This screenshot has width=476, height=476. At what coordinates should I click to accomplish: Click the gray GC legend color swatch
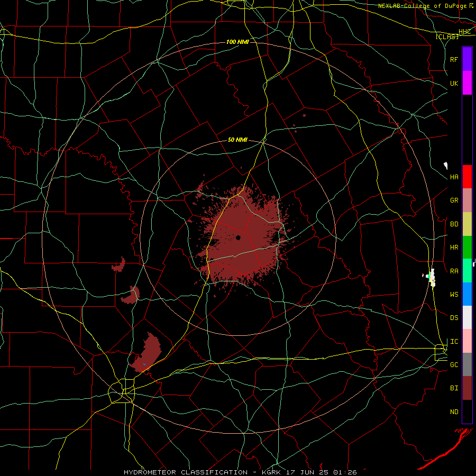[467, 364]
